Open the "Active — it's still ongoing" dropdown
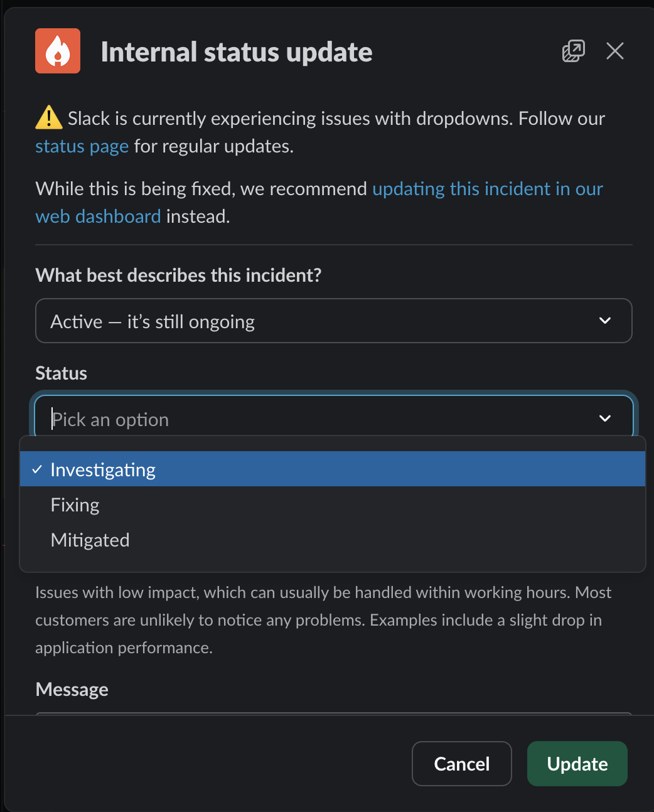This screenshot has width=654, height=812. coord(314,321)
